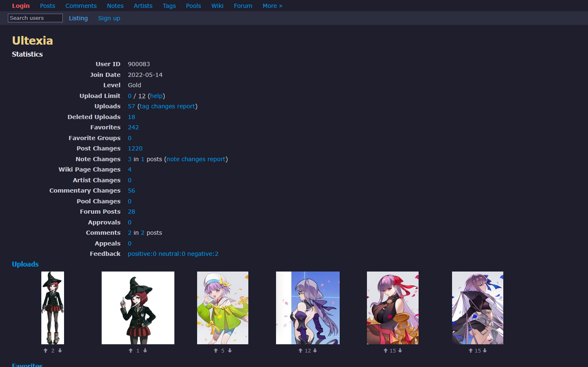Click the join date 2022-05-14
Image resolution: width=588 pixels, height=367 pixels.
click(145, 75)
